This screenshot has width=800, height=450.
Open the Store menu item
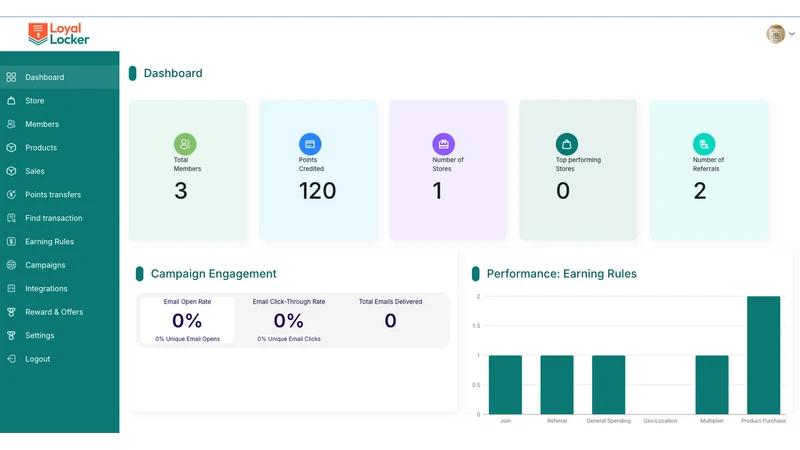coord(60,101)
